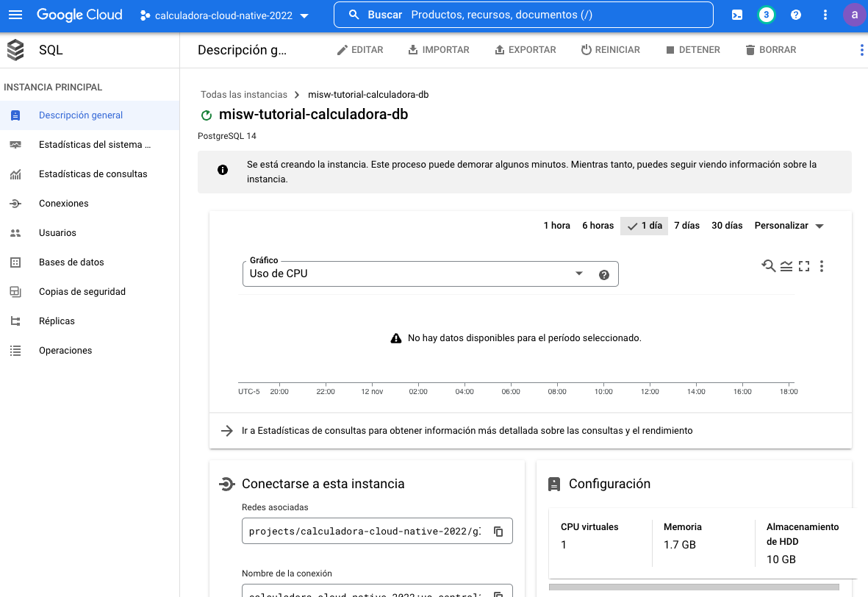Open Réplicas in the sidebar
This screenshot has width=868, height=597.
point(90,321)
